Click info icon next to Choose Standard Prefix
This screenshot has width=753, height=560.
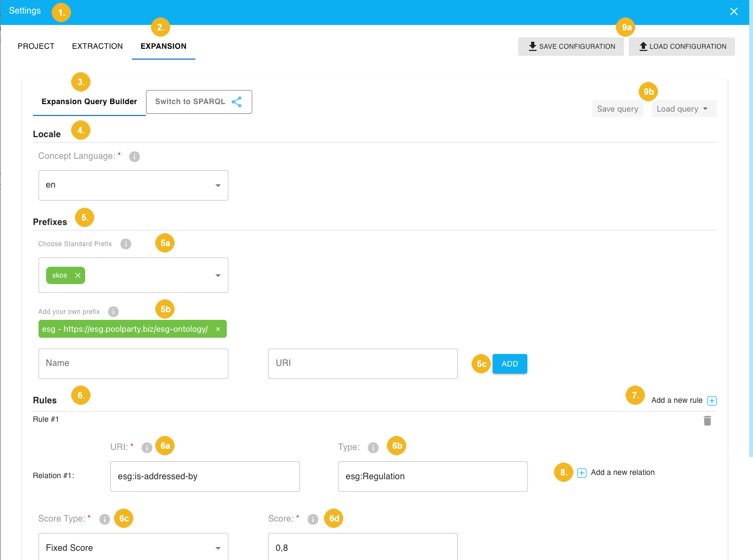pyautogui.click(x=126, y=244)
